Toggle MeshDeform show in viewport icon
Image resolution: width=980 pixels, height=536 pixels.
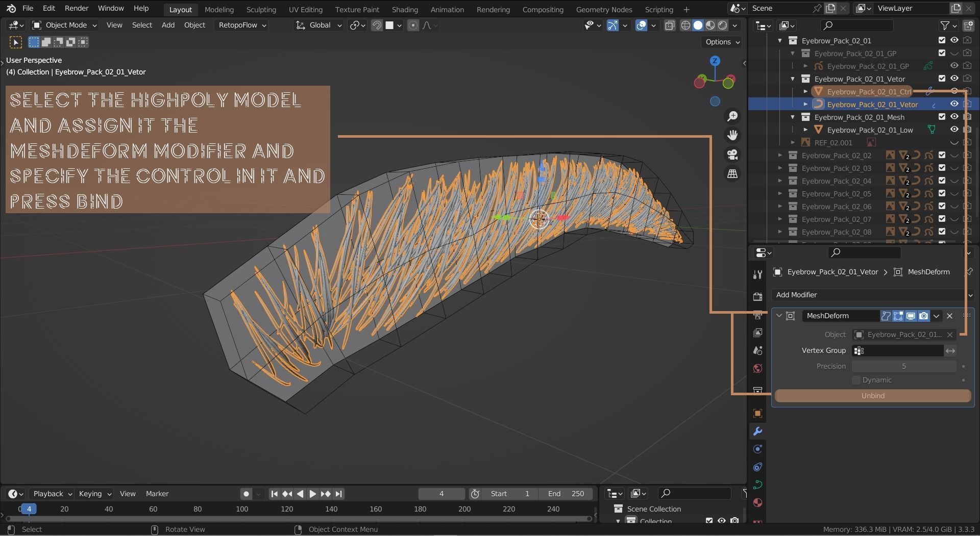coord(911,316)
